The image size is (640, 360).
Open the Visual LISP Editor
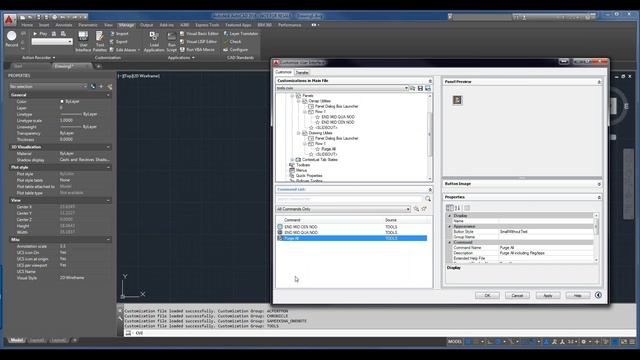pos(198,42)
